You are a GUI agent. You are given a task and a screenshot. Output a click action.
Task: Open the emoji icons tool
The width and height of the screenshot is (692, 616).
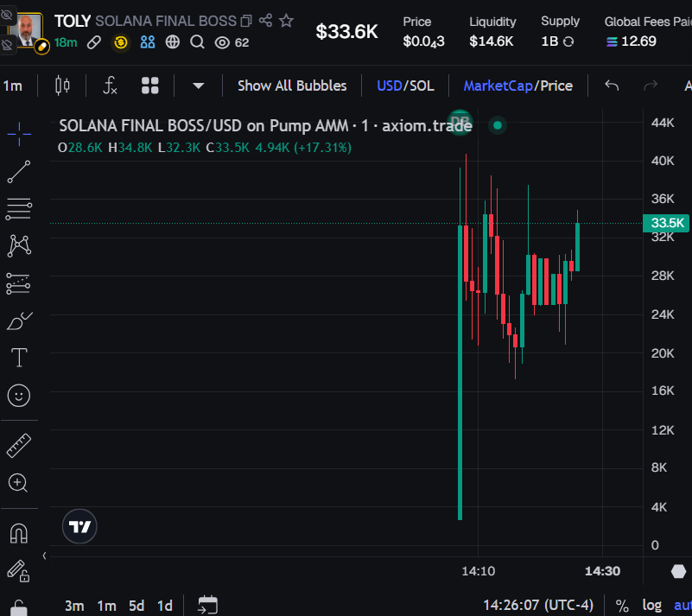click(x=18, y=396)
